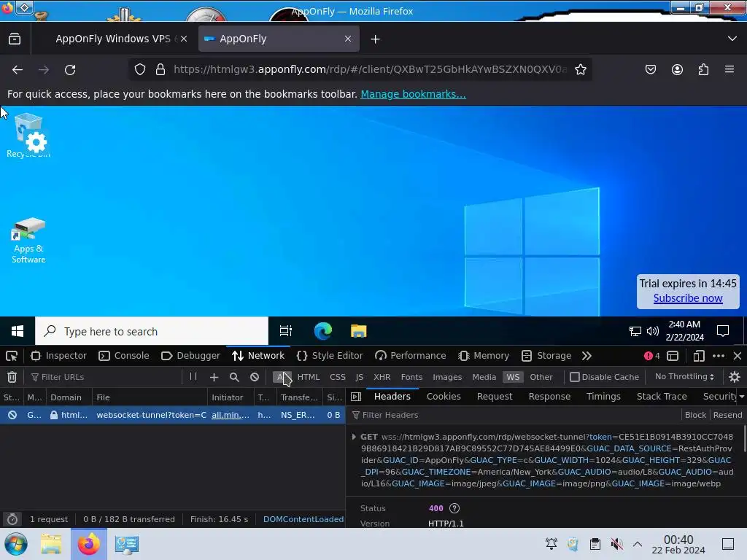Screen dimensions: 747x560
Task: Open Save to Pocket icon
Action: tap(650, 69)
